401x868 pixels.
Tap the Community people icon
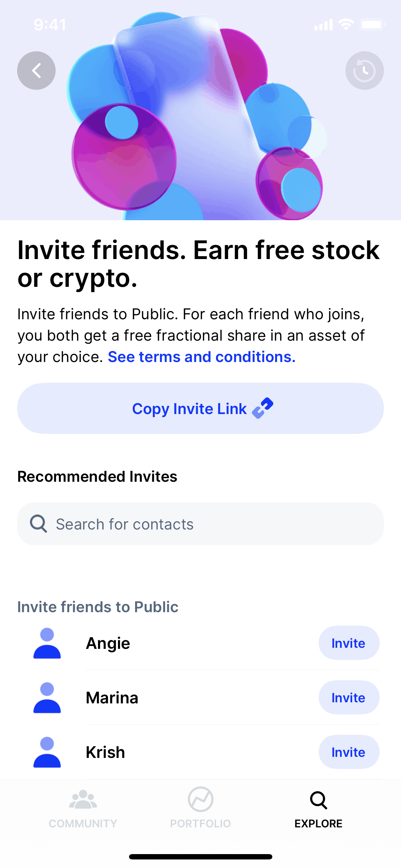pyautogui.click(x=83, y=800)
